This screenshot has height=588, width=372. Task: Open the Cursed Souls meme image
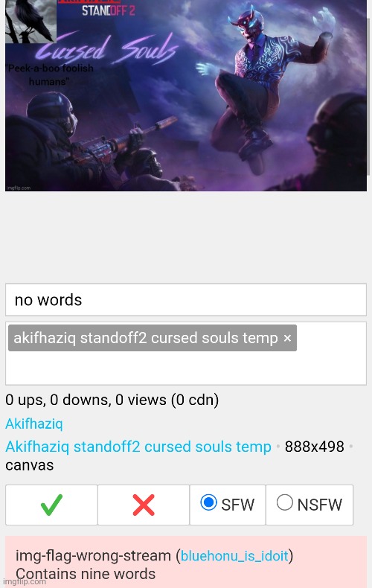click(186, 95)
